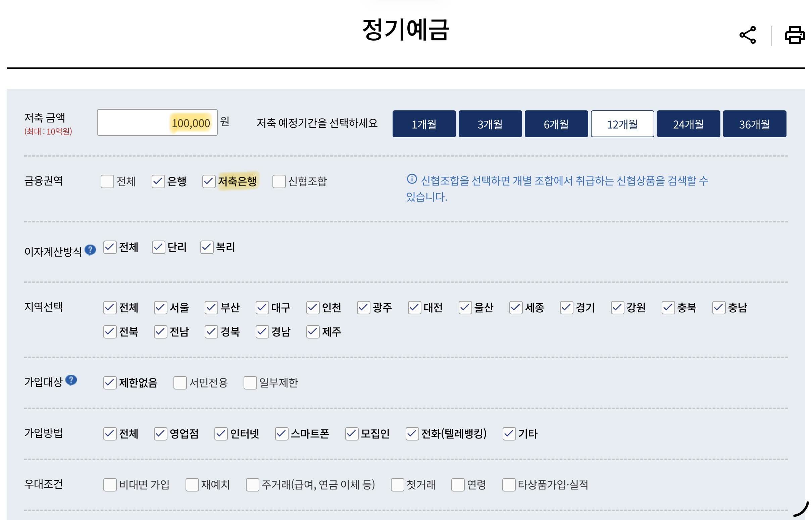Enable 비대면 가입 preferential condition
The width and height of the screenshot is (812, 520).
(110, 485)
